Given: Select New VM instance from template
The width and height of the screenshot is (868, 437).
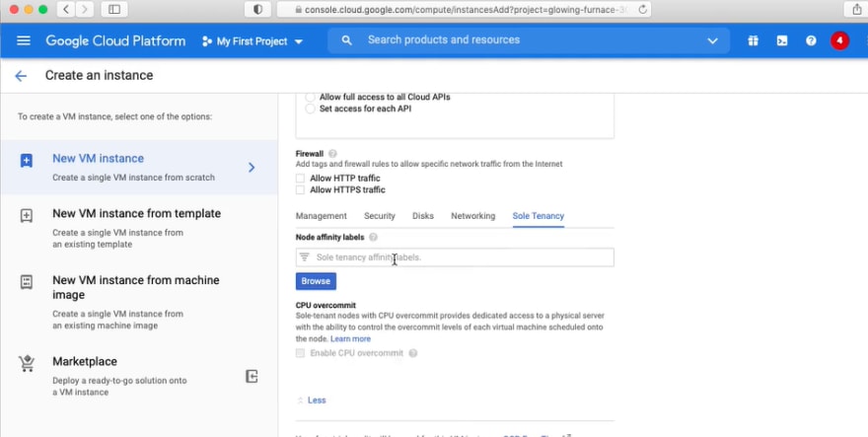Looking at the screenshot, I should click(x=139, y=228).
